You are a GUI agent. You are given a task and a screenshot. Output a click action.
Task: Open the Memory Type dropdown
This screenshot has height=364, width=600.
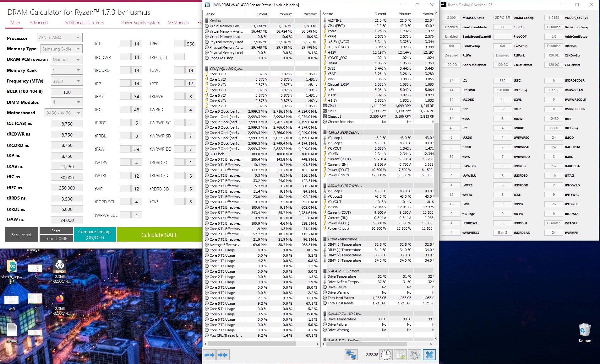click(62, 49)
